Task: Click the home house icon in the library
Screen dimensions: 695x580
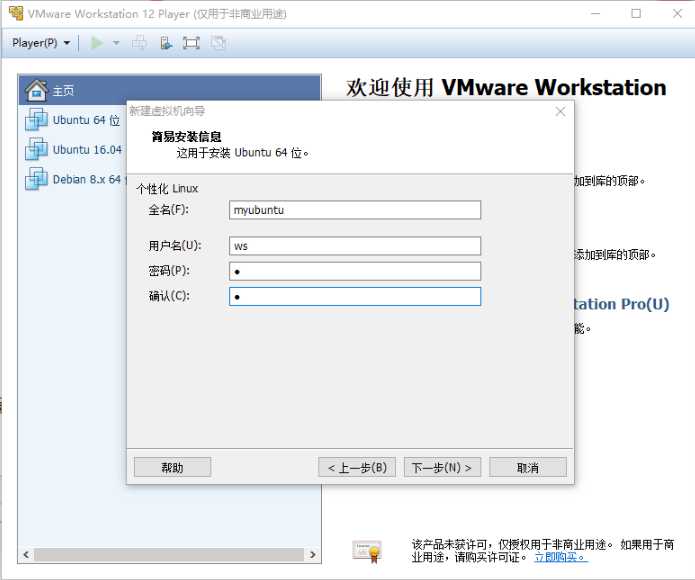Action: (x=36, y=90)
